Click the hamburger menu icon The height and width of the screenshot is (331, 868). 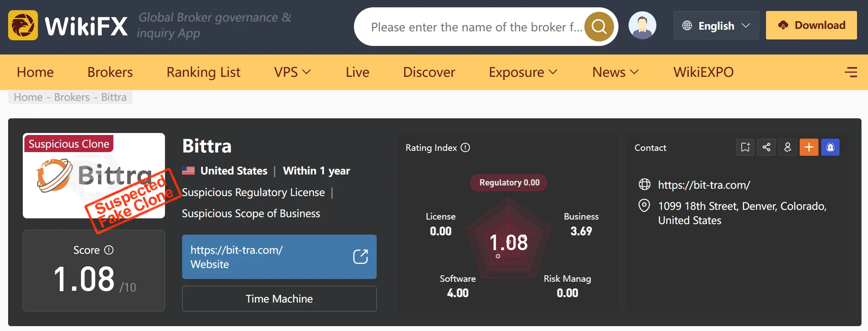click(851, 72)
